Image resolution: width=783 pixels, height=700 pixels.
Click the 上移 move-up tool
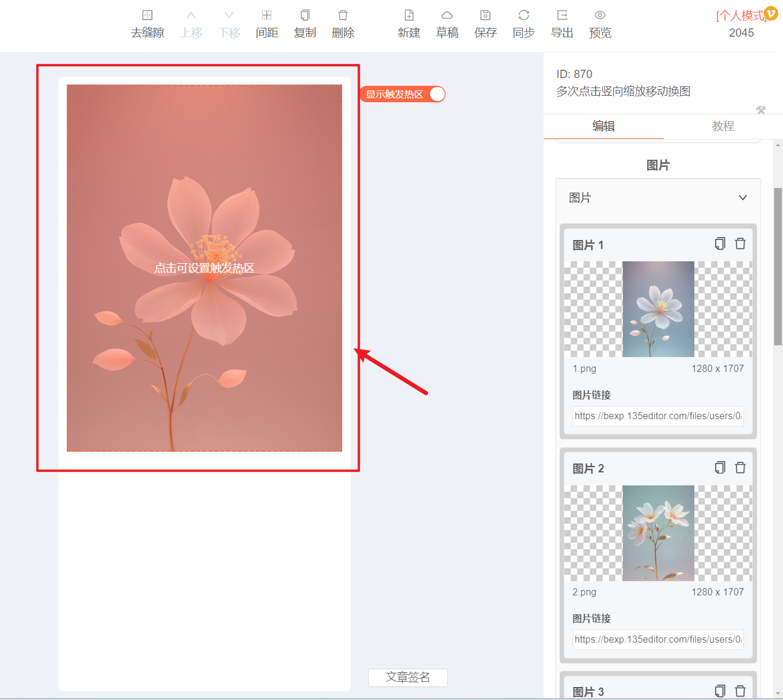pos(191,24)
